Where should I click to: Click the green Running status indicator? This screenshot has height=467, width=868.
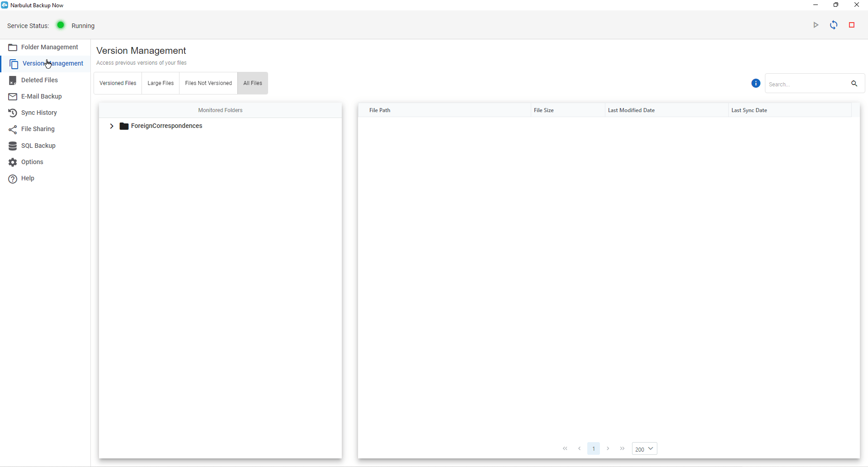[61, 25]
